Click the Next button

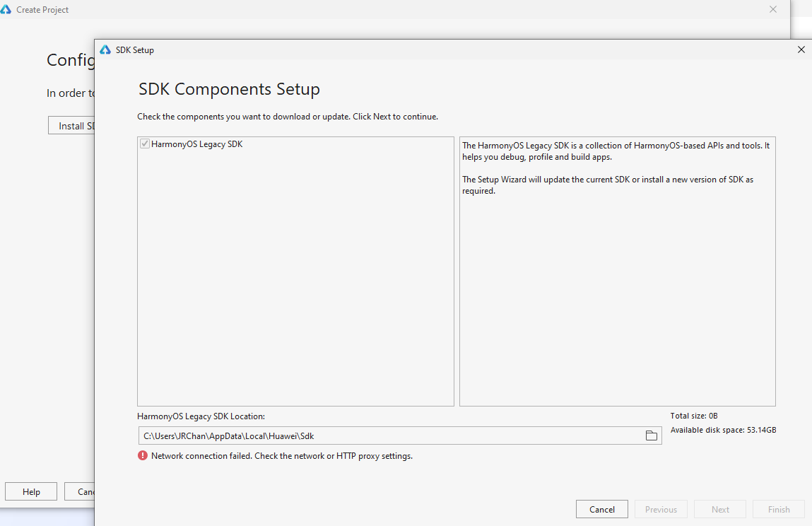click(x=720, y=509)
